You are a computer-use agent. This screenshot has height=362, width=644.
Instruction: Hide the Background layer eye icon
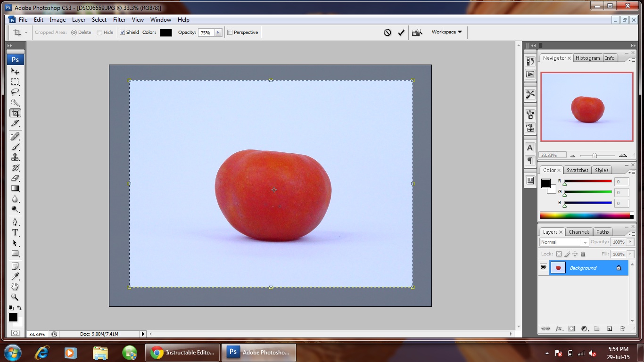pos(543,267)
